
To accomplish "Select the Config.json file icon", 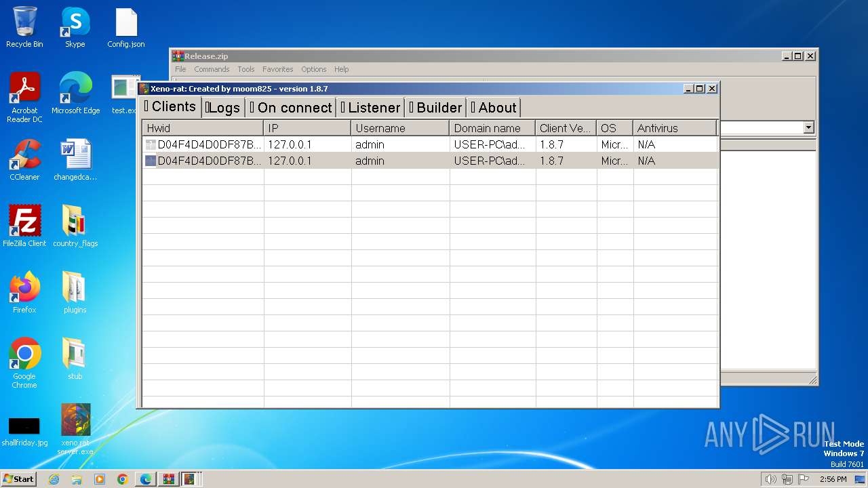I will [x=126, y=27].
